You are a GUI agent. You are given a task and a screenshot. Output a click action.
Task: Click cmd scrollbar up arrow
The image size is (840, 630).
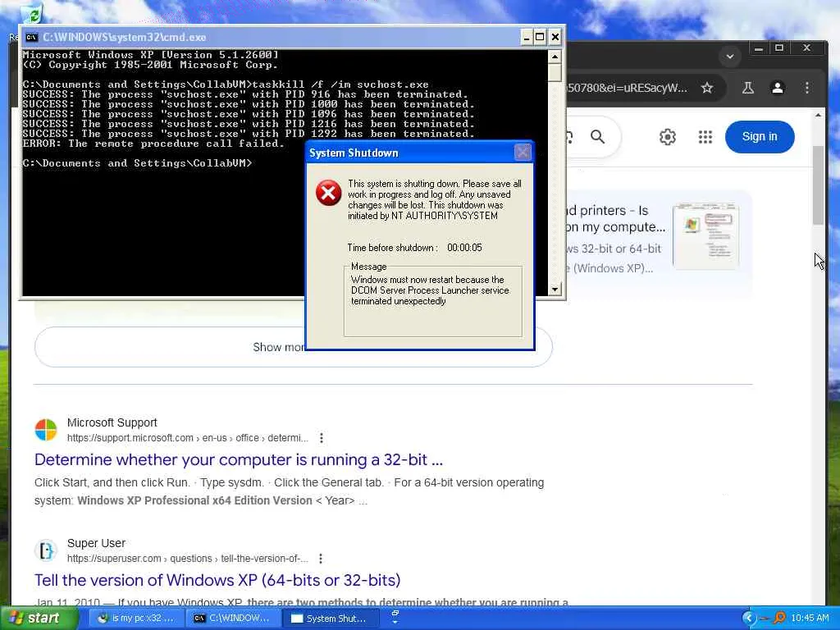coord(555,57)
